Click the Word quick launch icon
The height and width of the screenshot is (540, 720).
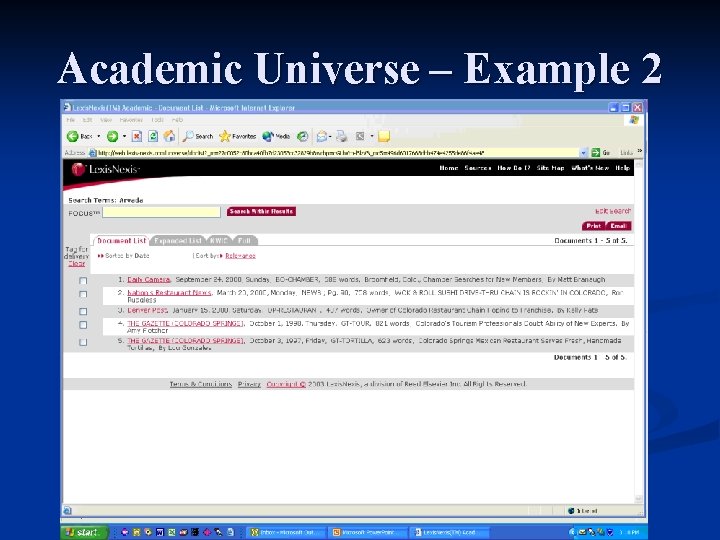point(160,532)
